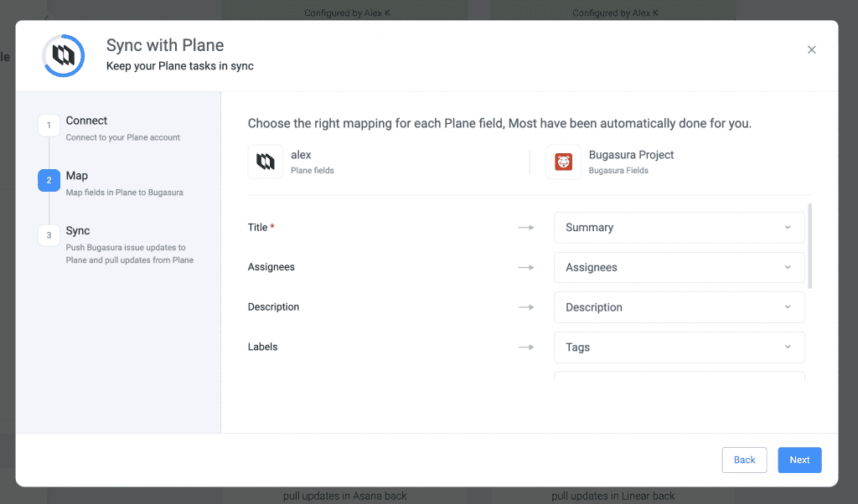
Task: Open the Connect step
Action: (86, 121)
